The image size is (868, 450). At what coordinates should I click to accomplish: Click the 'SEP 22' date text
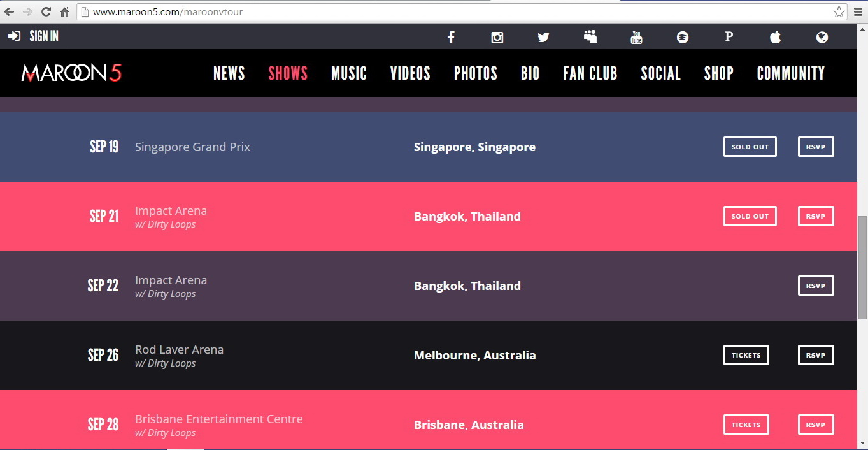point(103,286)
